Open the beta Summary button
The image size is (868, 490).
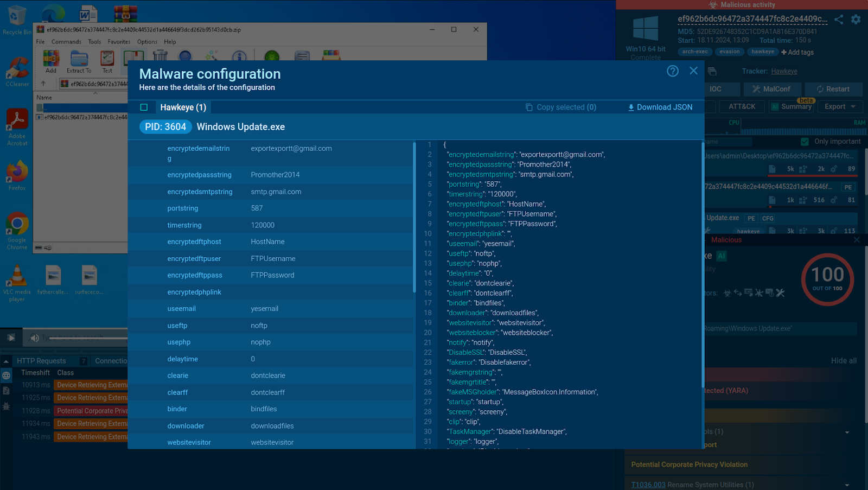coord(791,106)
